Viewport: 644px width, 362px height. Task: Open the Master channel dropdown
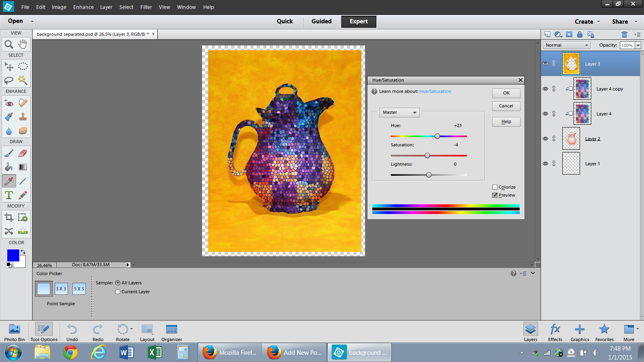coord(399,113)
